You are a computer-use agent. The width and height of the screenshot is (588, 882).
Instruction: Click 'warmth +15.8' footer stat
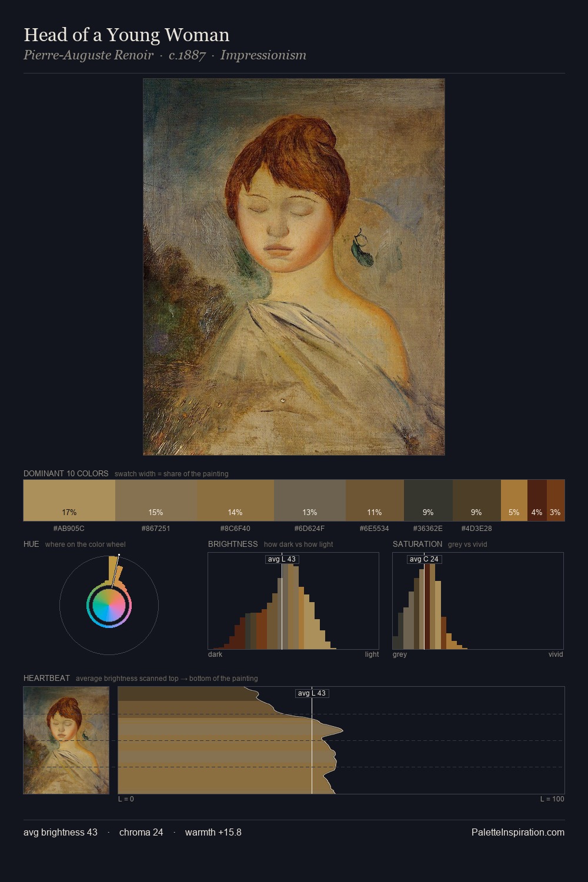click(x=213, y=832)
